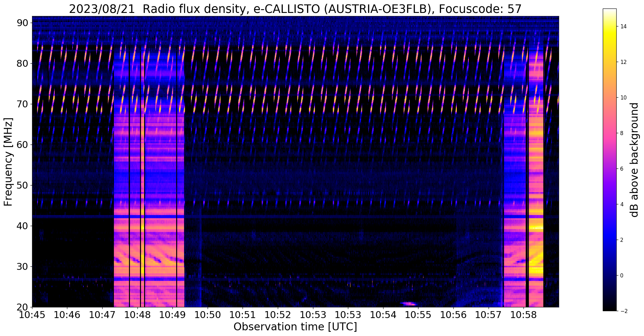The width and height of the screenshot is (644, 336).
Task: Click the 10:47 time tick label
Action: [x=102, y=314]
